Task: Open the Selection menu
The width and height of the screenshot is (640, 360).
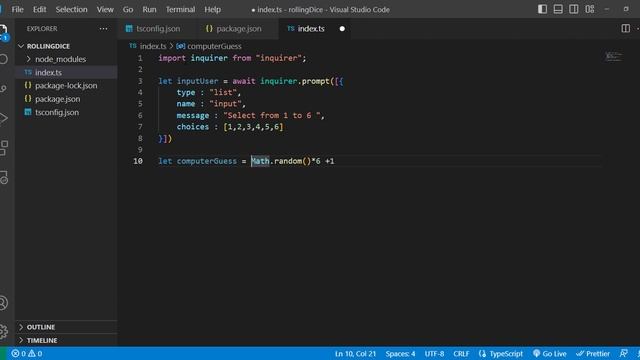Action: coord(71,9)
